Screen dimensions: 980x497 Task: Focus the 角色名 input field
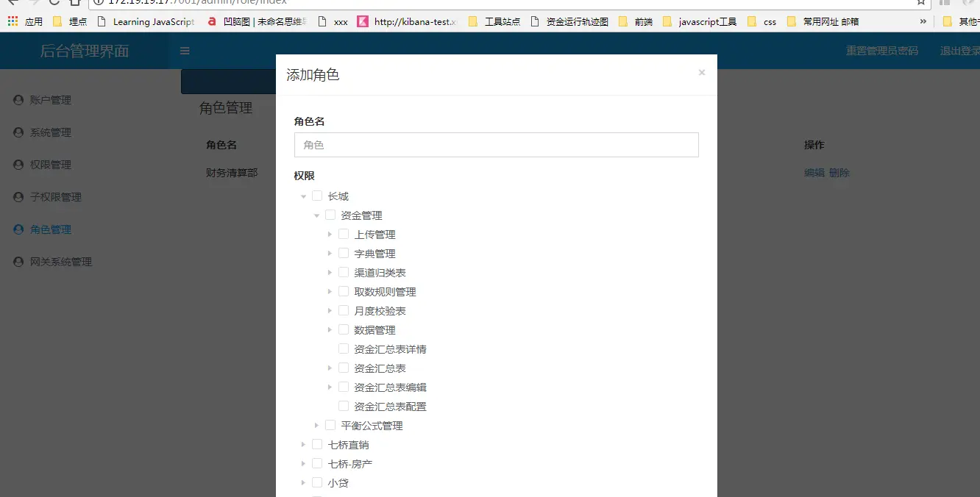point(496,145)
